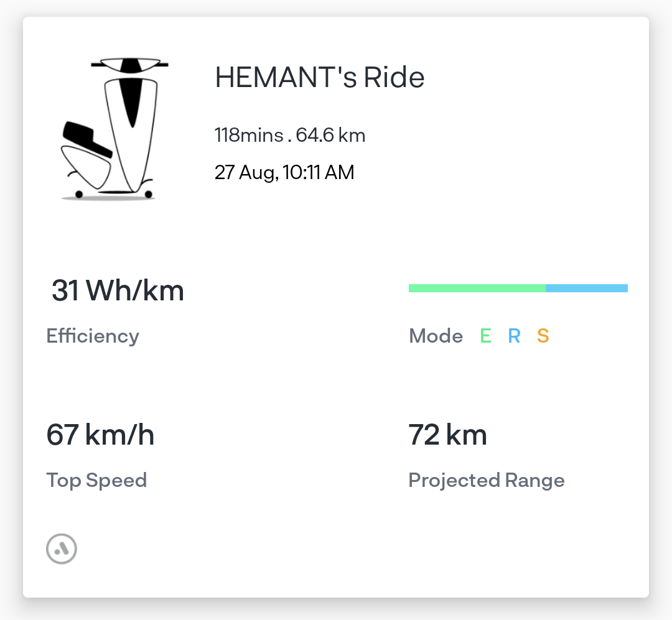Click the 67 km/h top speed value
672x620 pixels.
[x=100, y=435]
